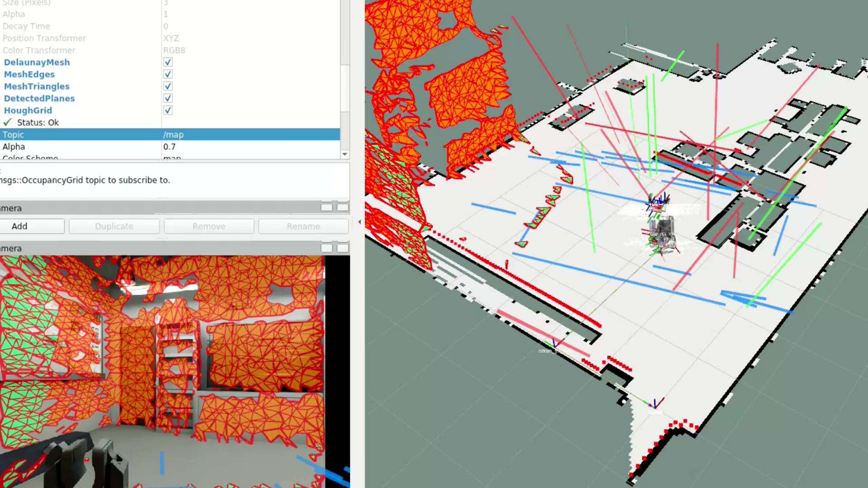Undock the lower Camera panel
Screen dimensions: 868x488
(326, 248)
